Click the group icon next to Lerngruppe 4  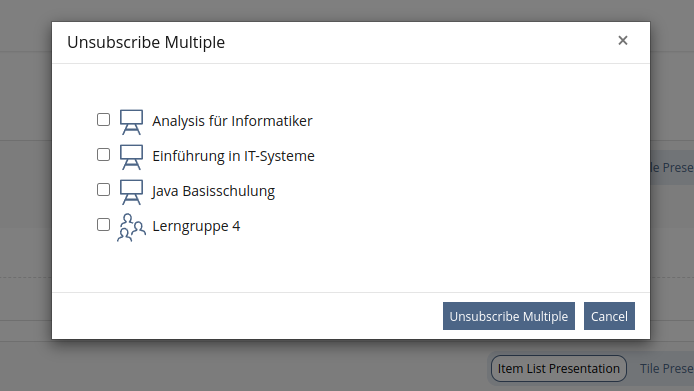click(x=131, y=227)
